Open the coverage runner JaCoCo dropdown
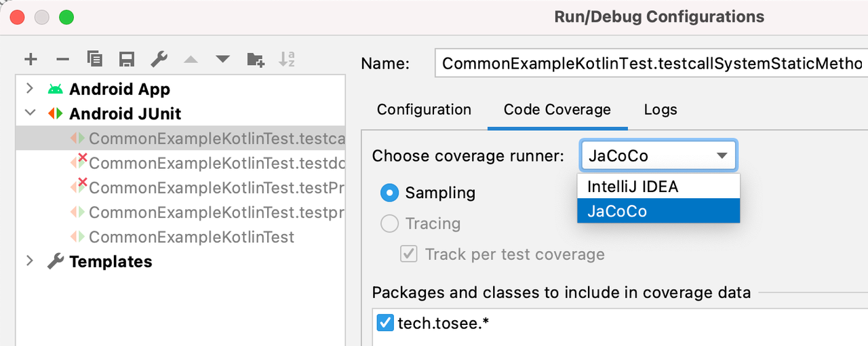The height and width of the screenshot is (346, 868). pyautogui.click(x=658, y=156)
